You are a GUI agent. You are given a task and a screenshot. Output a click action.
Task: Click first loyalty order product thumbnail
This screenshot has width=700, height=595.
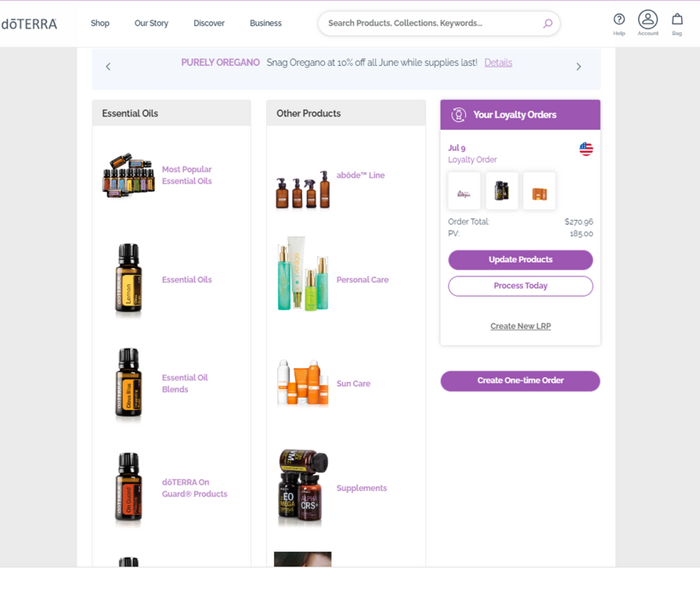pos(464,191)
